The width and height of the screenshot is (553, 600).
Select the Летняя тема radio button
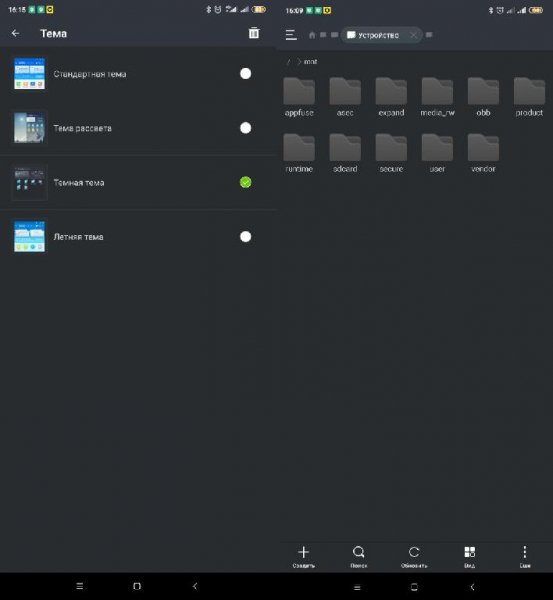coord(246,237)
